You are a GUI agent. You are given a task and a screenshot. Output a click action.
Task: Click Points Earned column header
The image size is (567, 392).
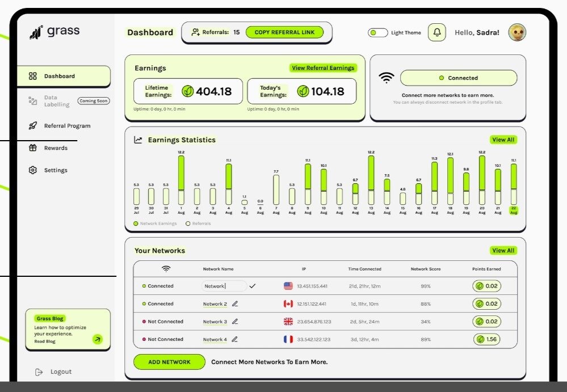pos(486,269)
